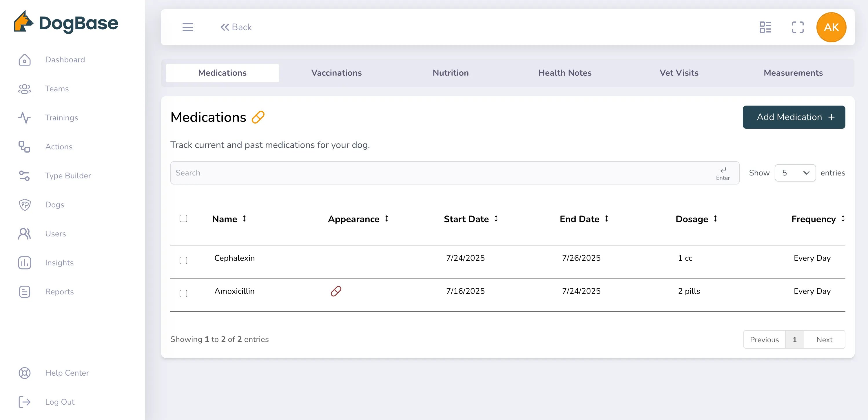Open the Show entries dropdown

(795, 173)
